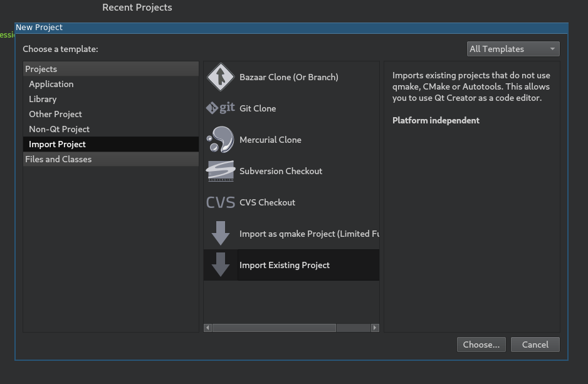Viewport: 588px width, 384px height.
Task: Confirm with the Choose... button
Action: pyautogui.click(x=481, y=344)
